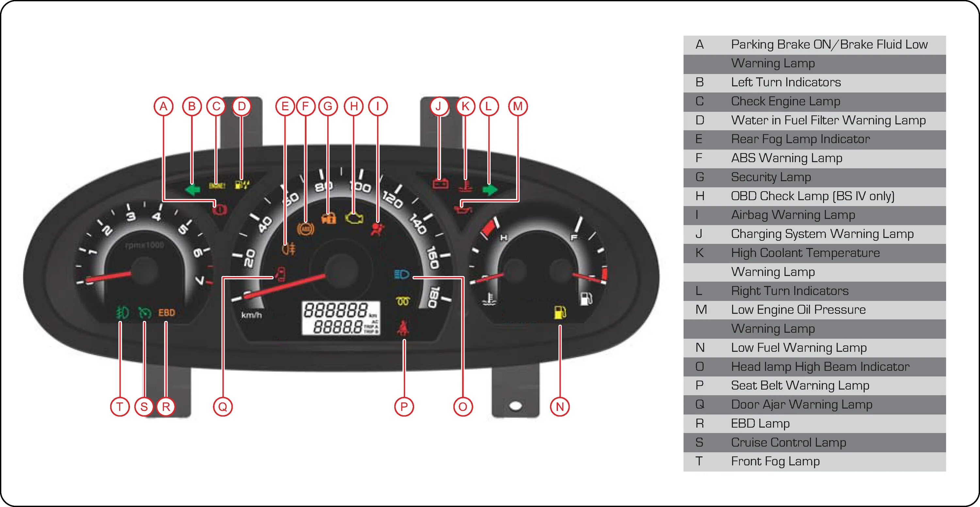Click the yellow low fuel pump icon
The height and width of the screenshot is (507, 980).
560,313
